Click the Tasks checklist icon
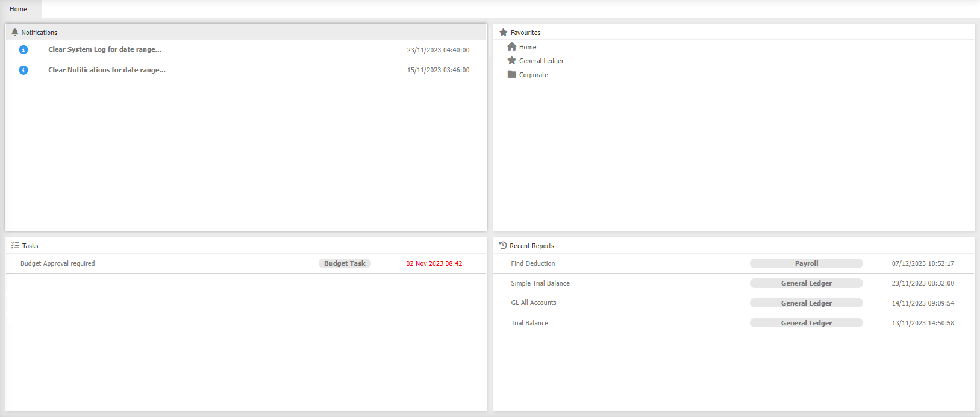This screenshot has width=980, height=417. coord(15,246)
